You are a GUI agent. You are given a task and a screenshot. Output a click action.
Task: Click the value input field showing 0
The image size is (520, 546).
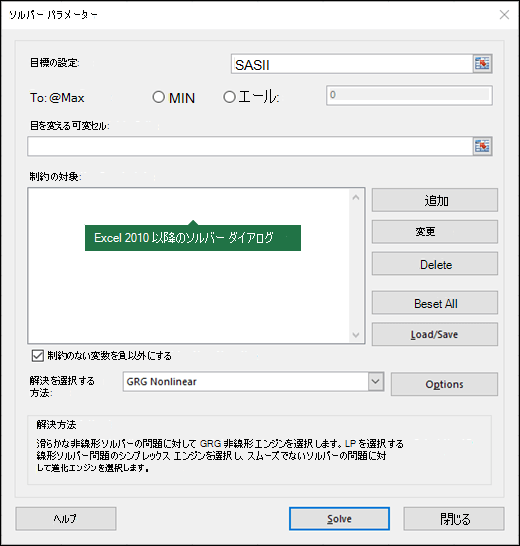[409, 95]
